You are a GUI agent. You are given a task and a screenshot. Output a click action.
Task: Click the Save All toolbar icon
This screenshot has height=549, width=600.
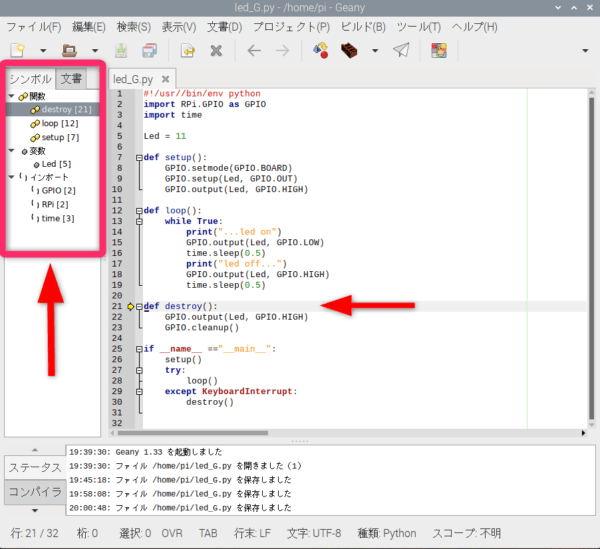pos(150,50)
